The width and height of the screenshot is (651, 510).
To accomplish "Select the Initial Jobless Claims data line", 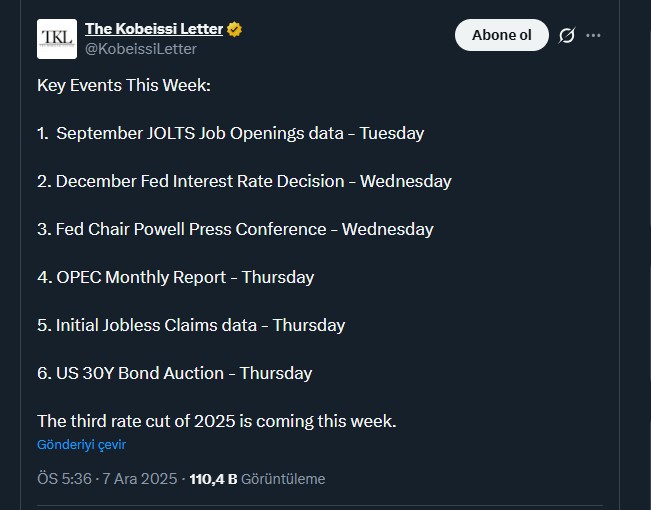I will [x=191, y=325].
